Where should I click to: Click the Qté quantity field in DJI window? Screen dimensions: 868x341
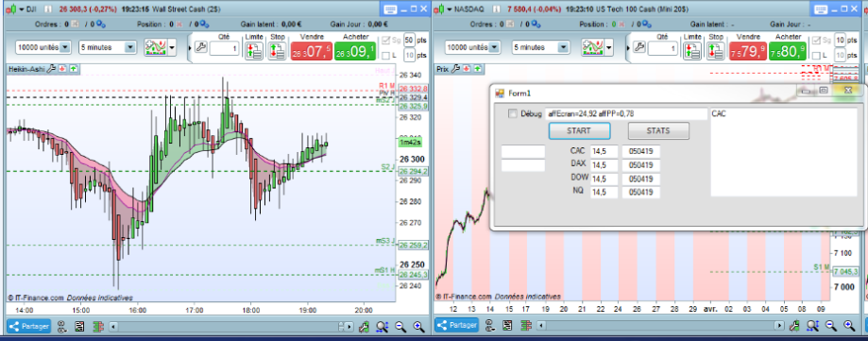[224, 49]
